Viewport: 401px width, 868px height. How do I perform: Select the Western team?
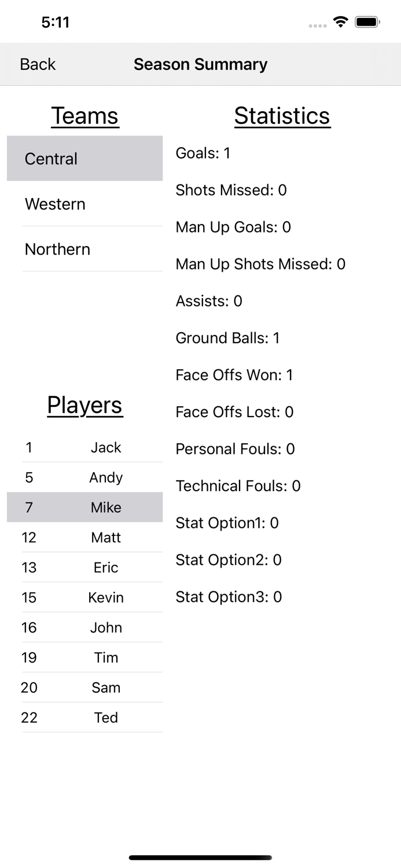pyautogui.click(x=84, y=204)
